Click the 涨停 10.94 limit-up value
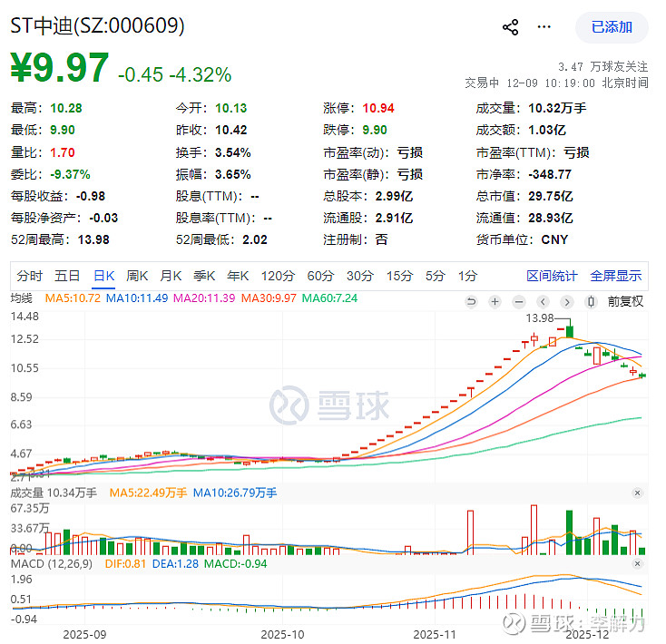 378,108
